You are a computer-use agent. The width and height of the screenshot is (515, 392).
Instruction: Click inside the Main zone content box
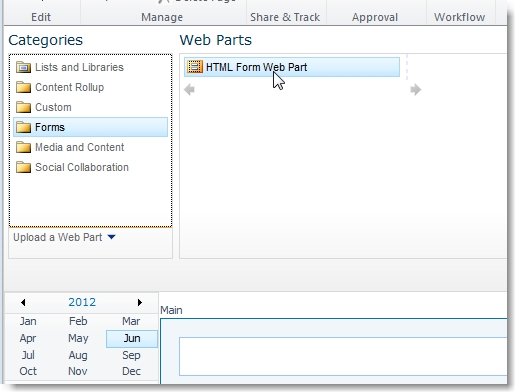pyautogui.click(x=343, y=357)
